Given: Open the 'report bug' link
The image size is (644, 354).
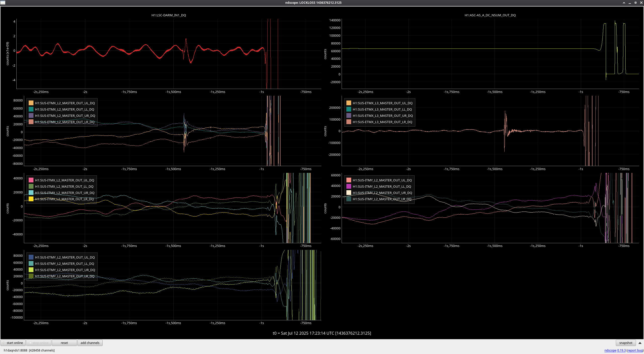Looking at the screenshot, I should pos(635,350).
